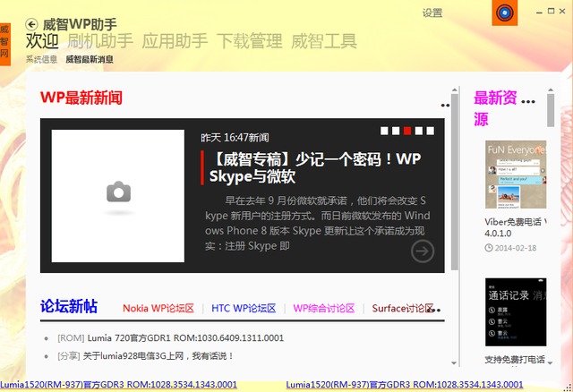Click the camera placeholder image
Viewport: 573px width, 392px height.
coord(118,196)
